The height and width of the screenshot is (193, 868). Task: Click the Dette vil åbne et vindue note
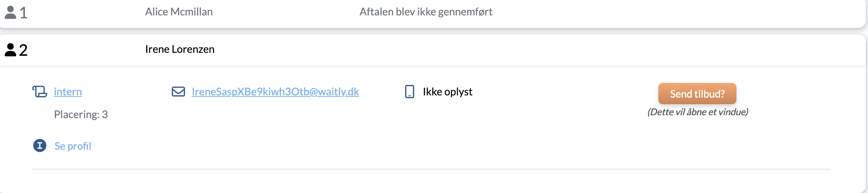click(698, 112)
